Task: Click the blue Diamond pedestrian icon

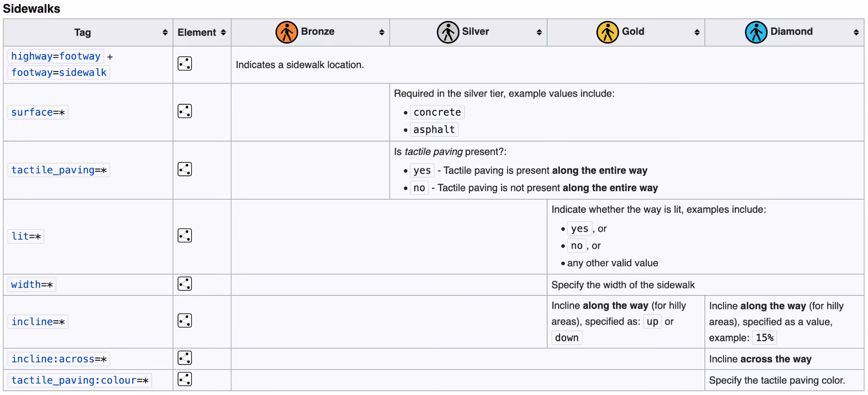Action: [x=756, y=32]
